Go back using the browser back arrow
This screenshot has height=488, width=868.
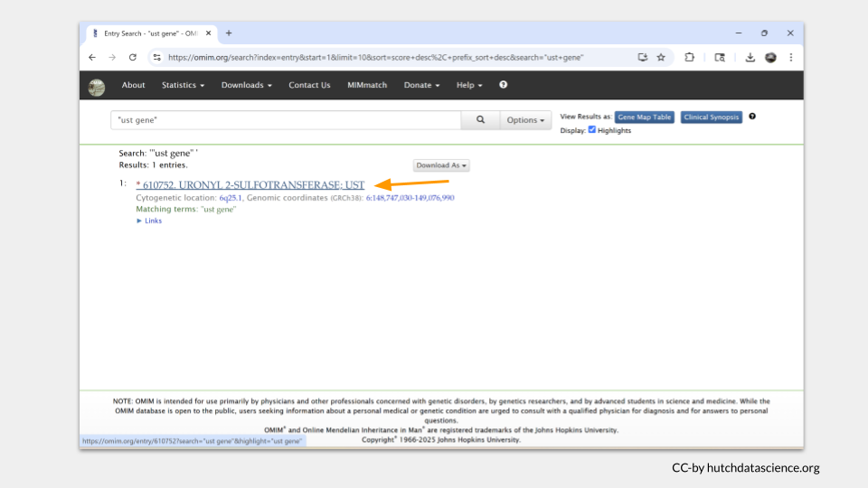92,58
